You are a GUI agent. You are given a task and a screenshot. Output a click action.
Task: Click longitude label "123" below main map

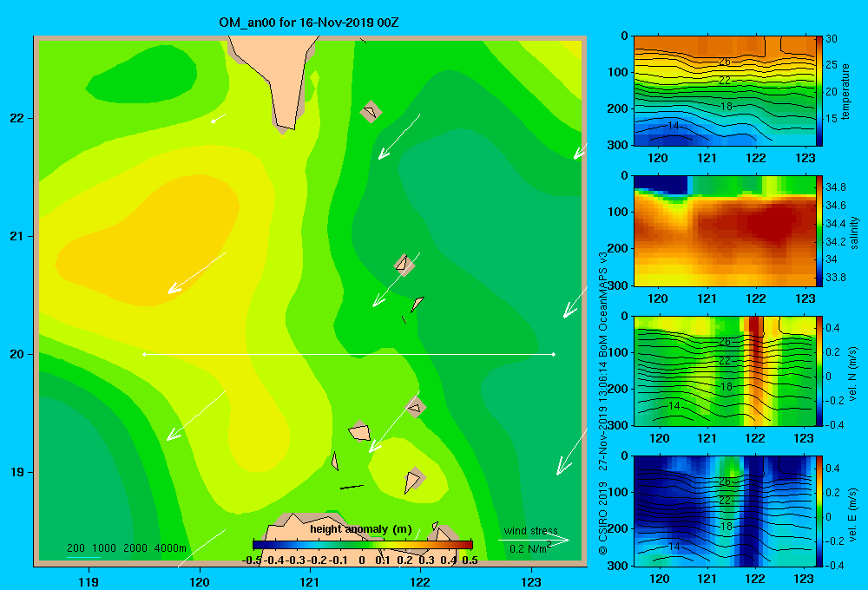(x=531, y=581)
